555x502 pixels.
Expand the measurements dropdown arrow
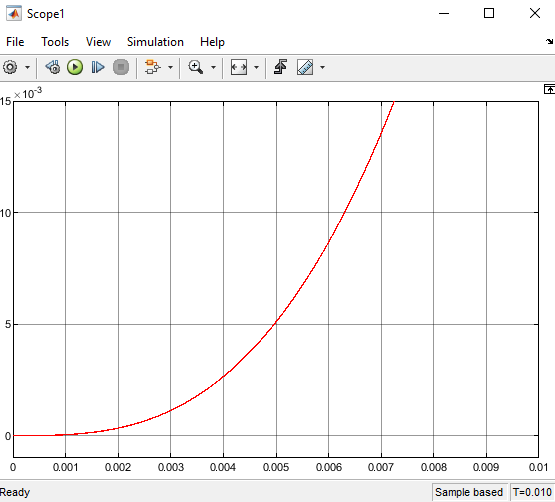(322, 67)
